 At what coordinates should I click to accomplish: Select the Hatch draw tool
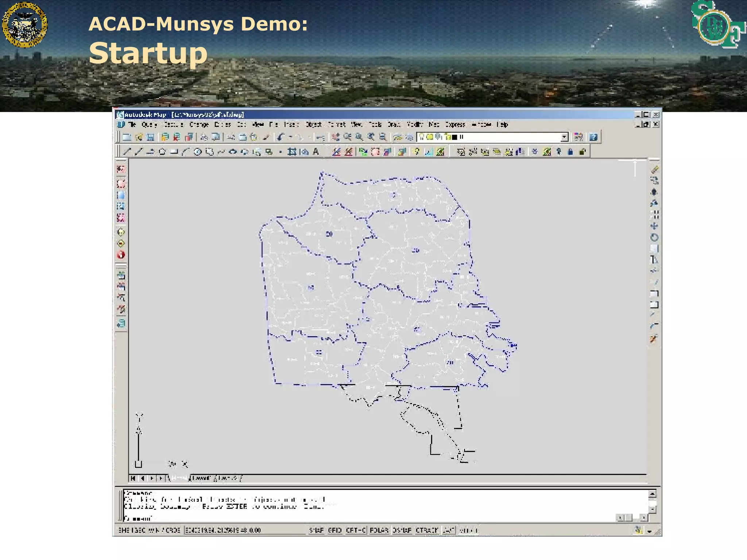coord(291,152)
